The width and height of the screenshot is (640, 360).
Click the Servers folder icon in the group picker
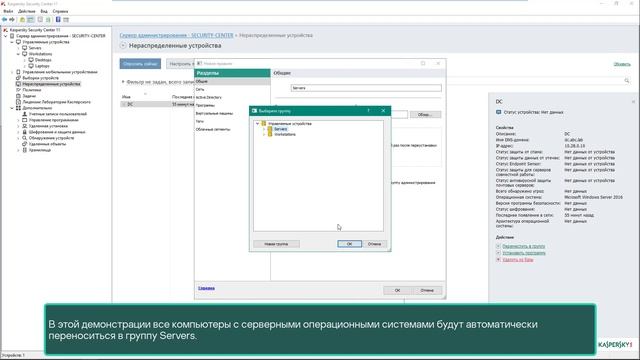(270, 129)
